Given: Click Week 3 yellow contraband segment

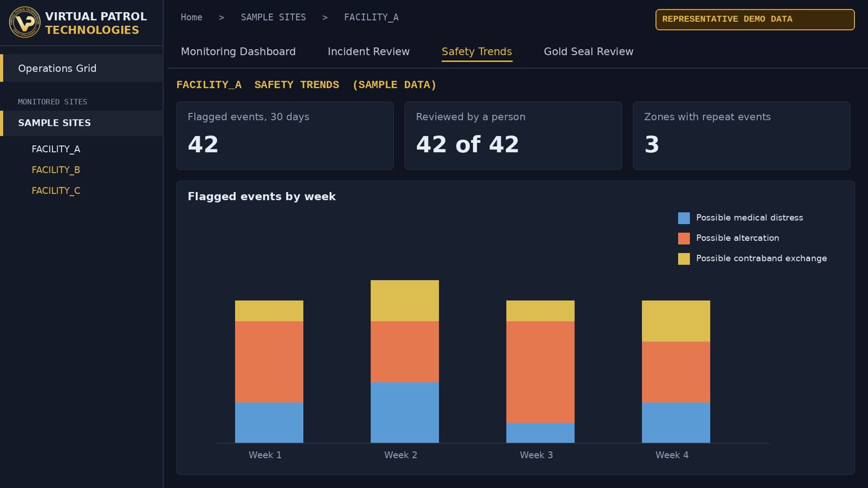Looking at the screenshot, I should [540, 311].
